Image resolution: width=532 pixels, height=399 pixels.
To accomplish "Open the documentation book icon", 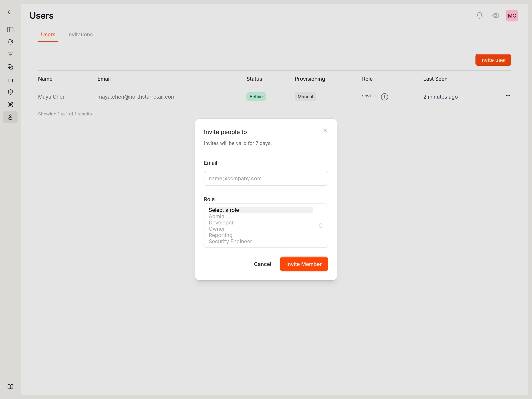I will pos(10,386).
